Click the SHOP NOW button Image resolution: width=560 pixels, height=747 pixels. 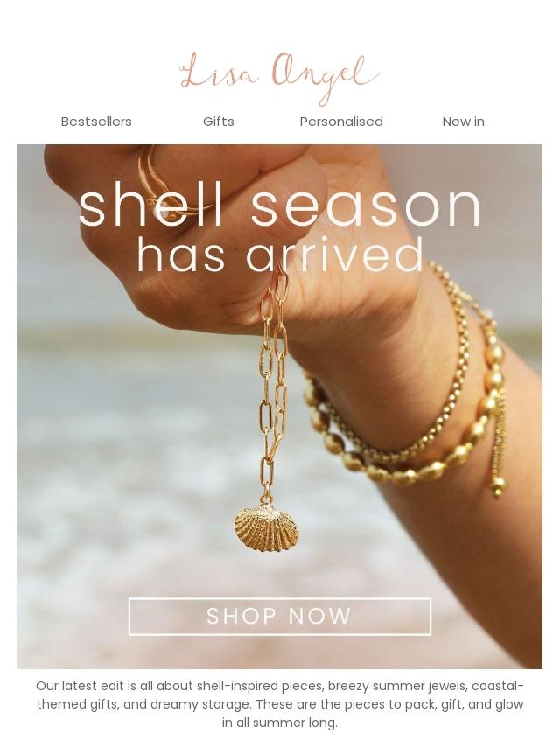click(x=280, y=616)
